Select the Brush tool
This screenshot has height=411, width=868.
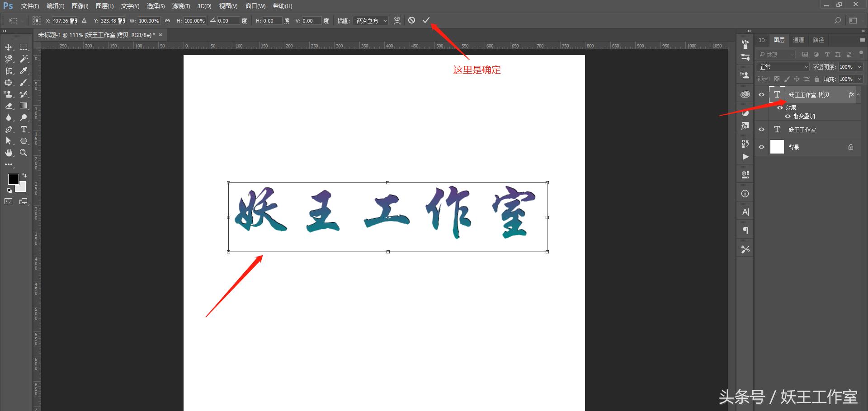(x=24, y=83)
